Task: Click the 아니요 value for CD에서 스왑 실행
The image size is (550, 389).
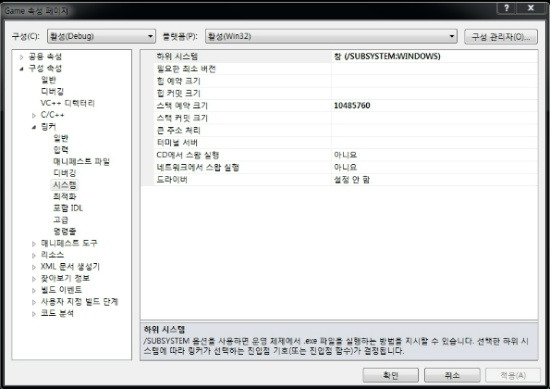Action: coord(345,155)
